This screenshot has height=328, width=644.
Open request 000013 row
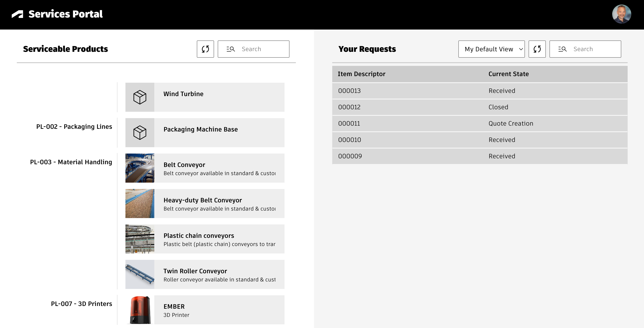coord(479,91)
